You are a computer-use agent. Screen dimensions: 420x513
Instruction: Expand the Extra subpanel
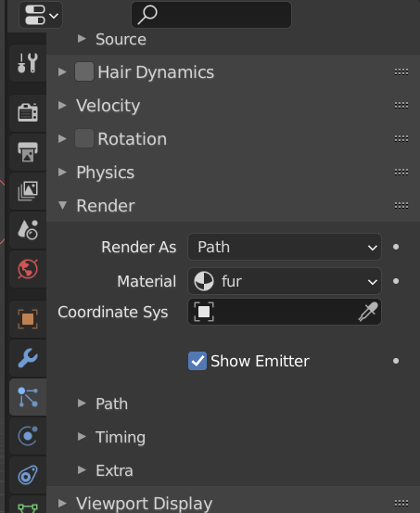(82, 470)
